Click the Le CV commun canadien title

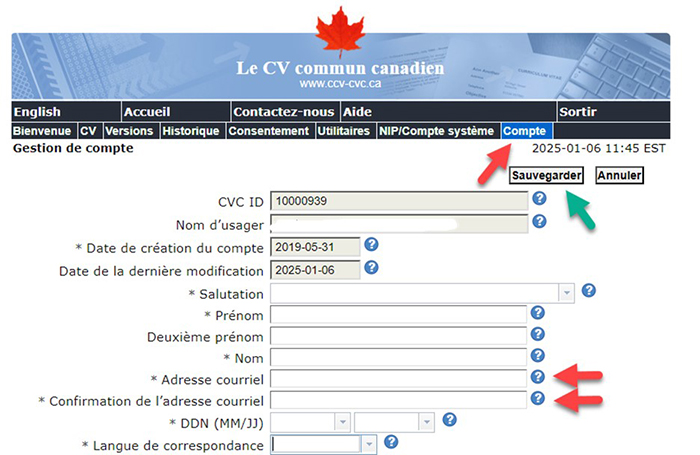click(x=340, y=68)
